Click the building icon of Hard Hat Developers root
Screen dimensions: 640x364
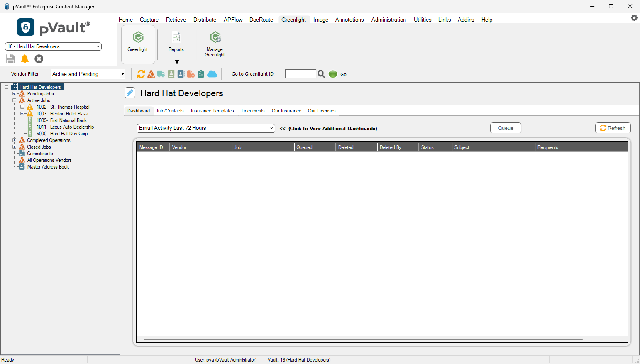[15, 87]
